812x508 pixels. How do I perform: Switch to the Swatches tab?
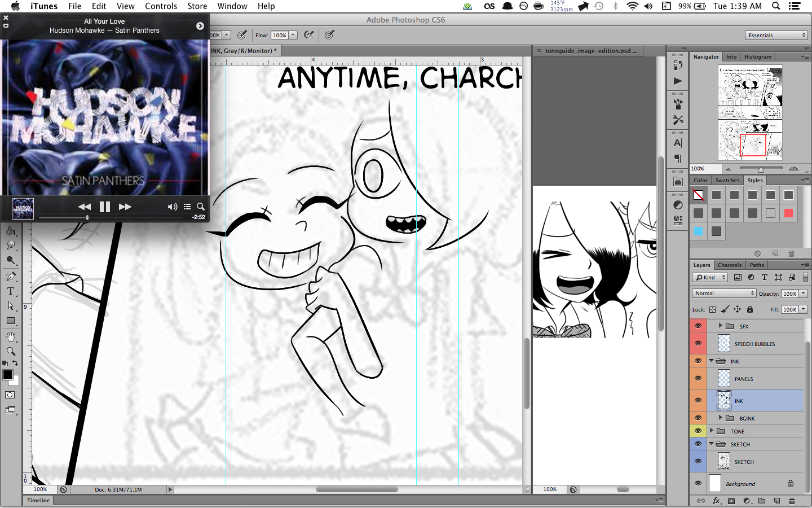coord(727,180)
